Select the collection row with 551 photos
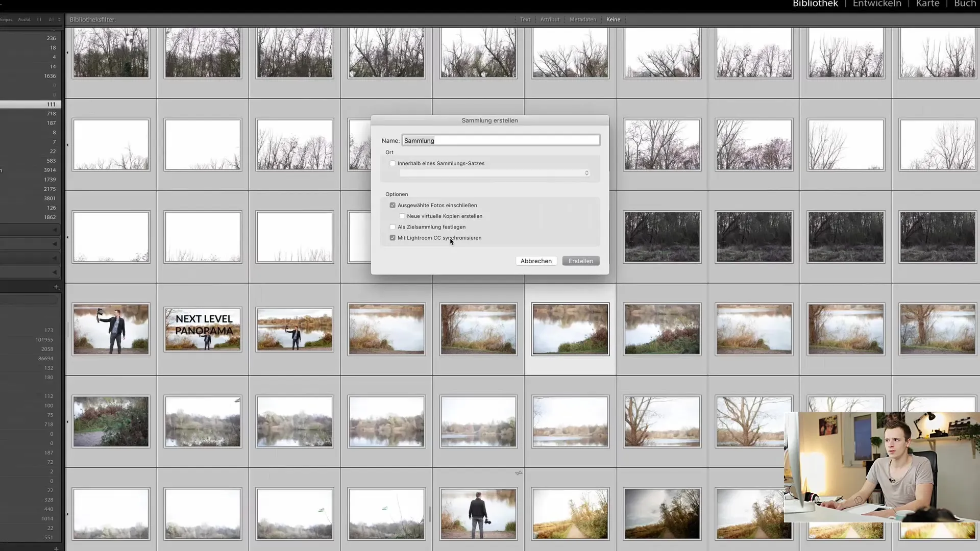Screen dimensions: 980x551 point(31,538)
